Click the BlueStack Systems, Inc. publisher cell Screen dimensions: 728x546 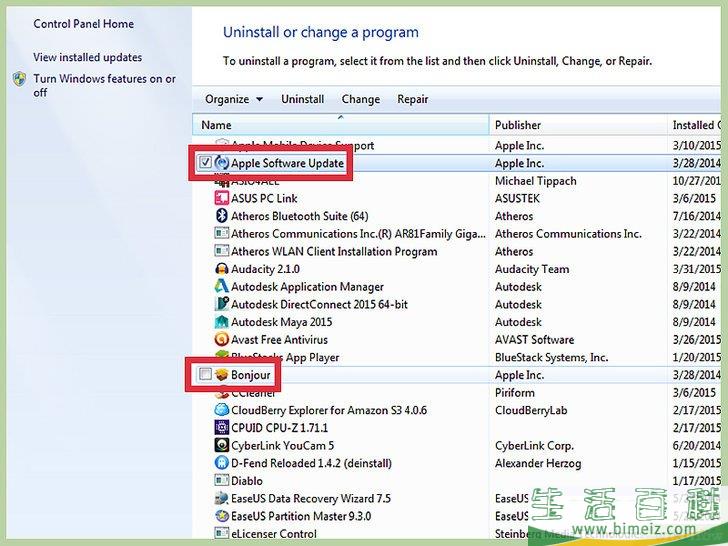[551, 357]
